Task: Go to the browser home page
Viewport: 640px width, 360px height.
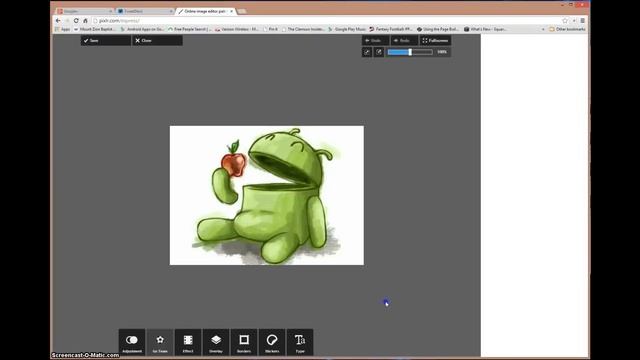Action: click(x=85, y=20)
